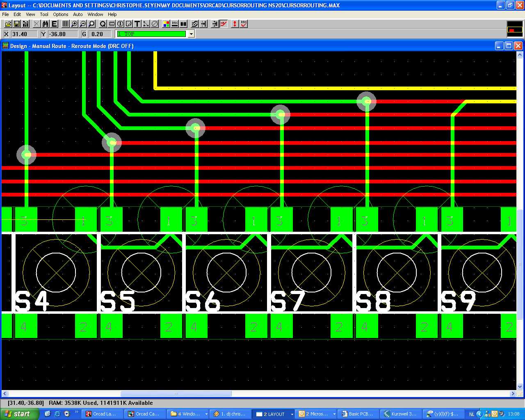Open the Options menu
The width and height of the screenshot is (525, 420).
tap(60, 14)
